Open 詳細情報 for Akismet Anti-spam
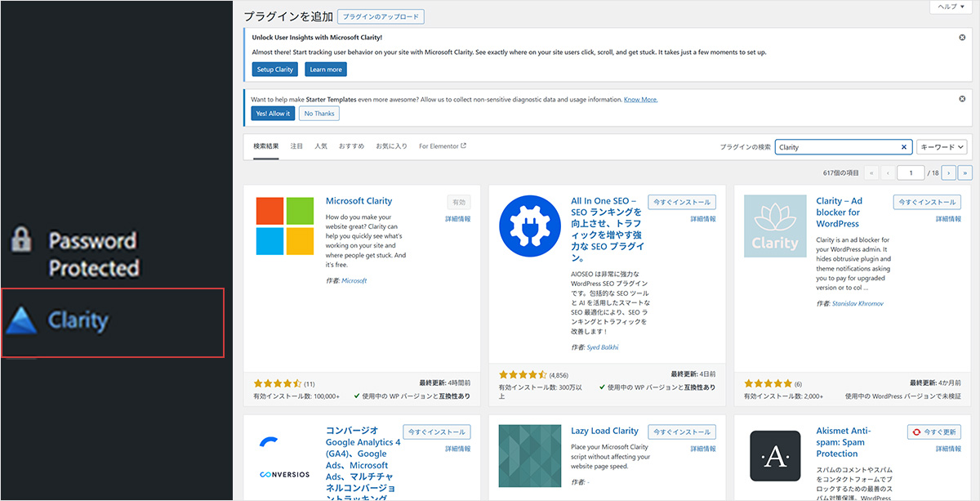The height and width of the screenshot is (501, 980). click(948, 449)
